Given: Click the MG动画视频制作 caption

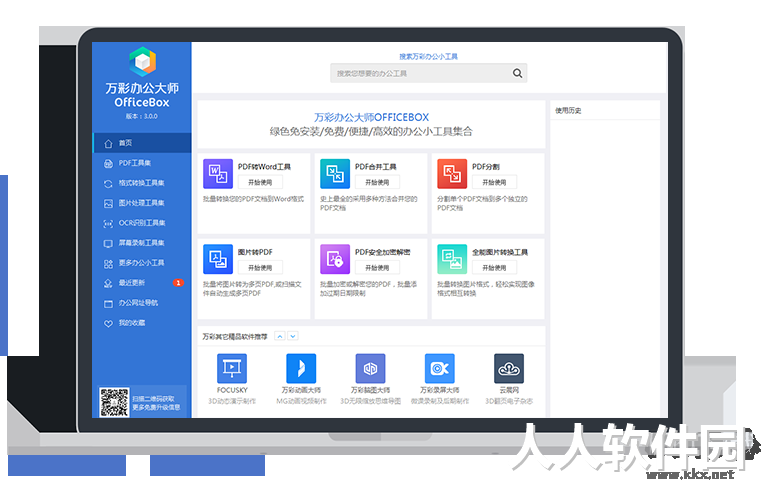Looking at the screenshot, I should click(x=301, y=401).
